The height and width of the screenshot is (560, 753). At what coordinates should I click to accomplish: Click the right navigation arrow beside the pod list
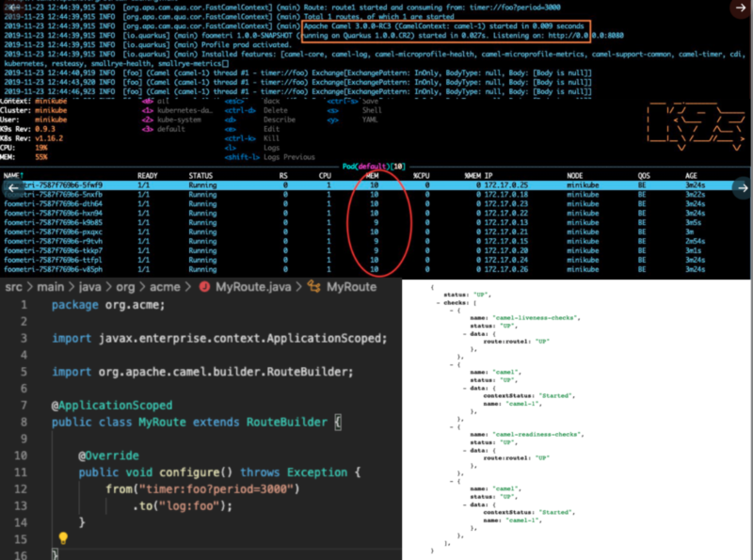pos(743,187)
